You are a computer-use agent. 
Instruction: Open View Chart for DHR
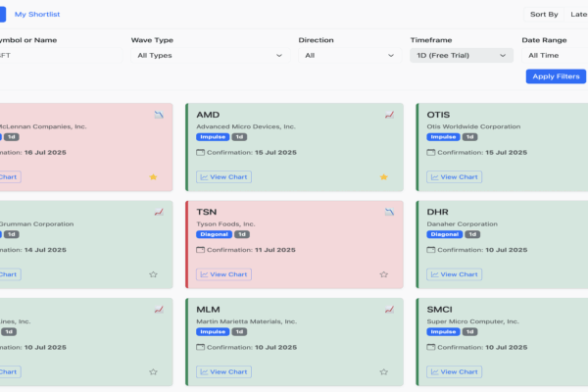454,274
